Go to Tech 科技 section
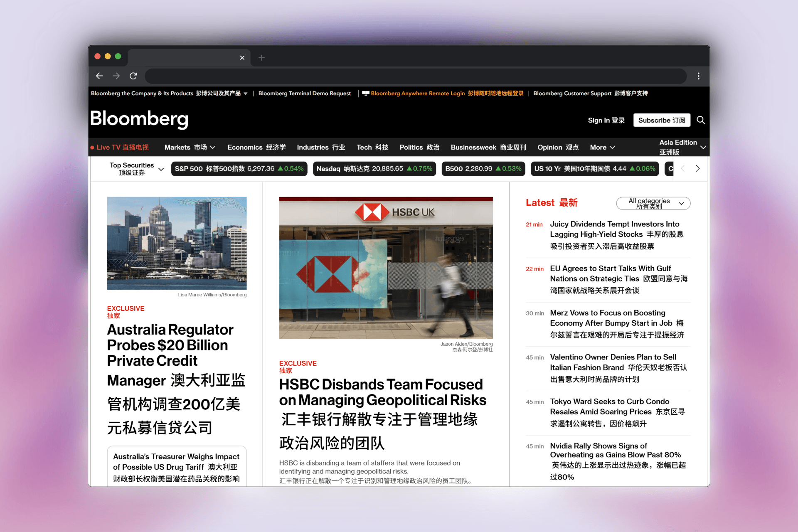The image size is (798, 532). point(372,148)
